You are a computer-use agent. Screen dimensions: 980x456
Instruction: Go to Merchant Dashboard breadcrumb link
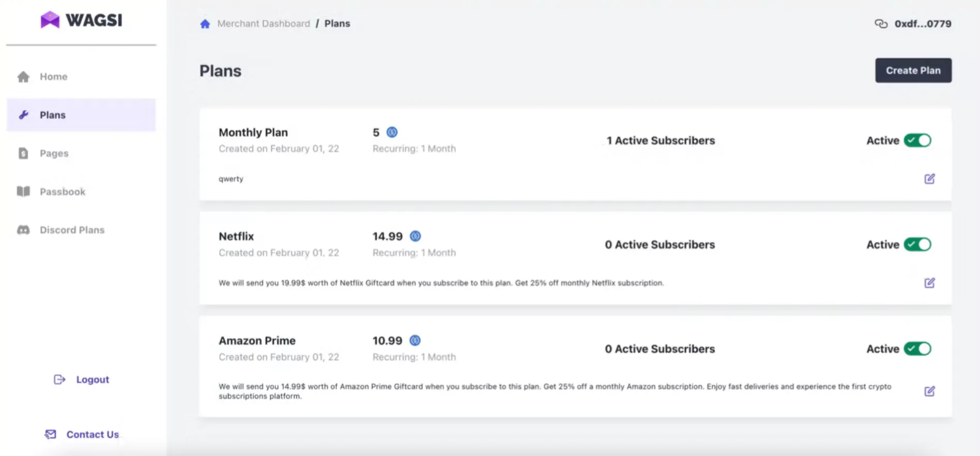pos(264,24)
